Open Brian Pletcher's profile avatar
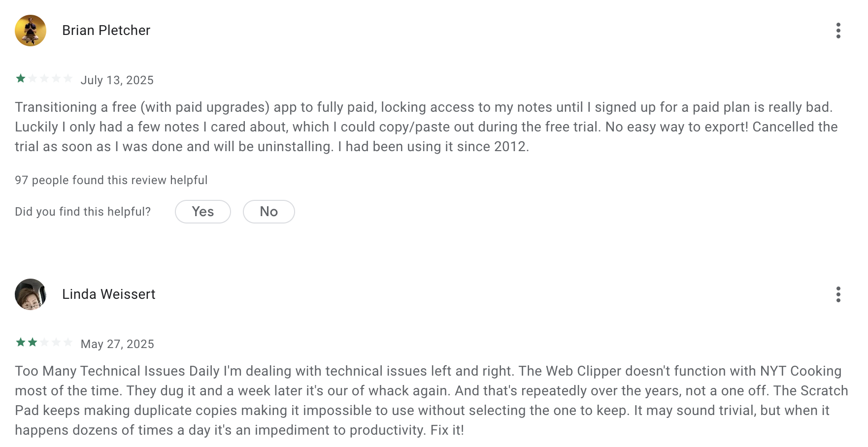 [30, 30]
